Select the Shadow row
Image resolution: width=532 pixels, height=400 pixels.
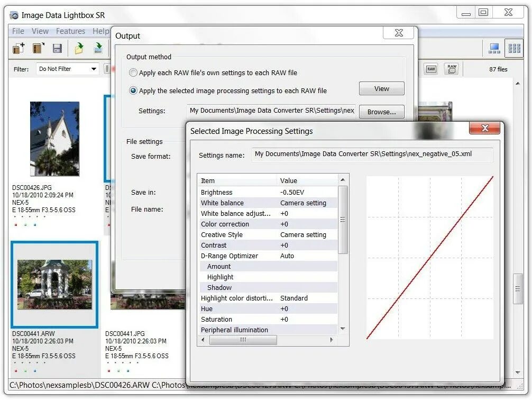pos(268,287)
